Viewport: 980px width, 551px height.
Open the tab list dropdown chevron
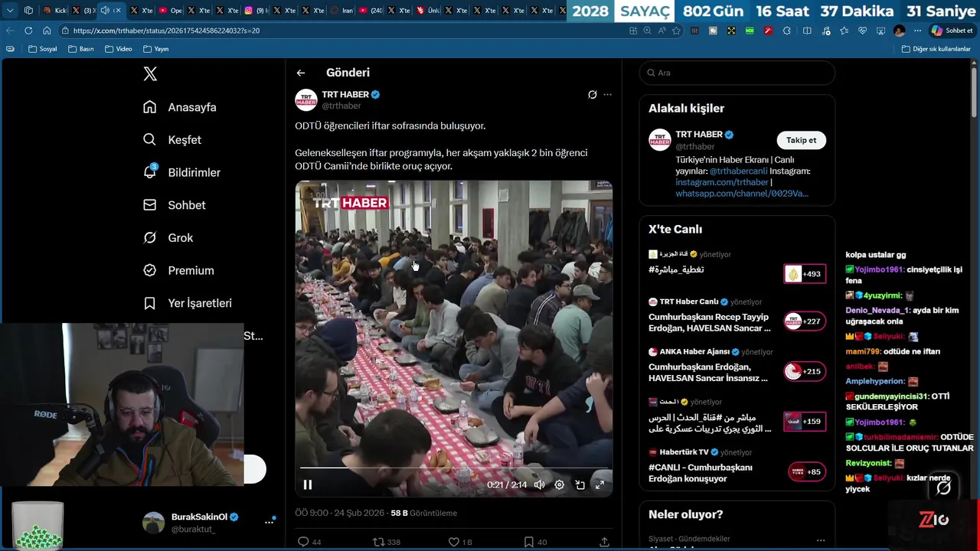10,11
